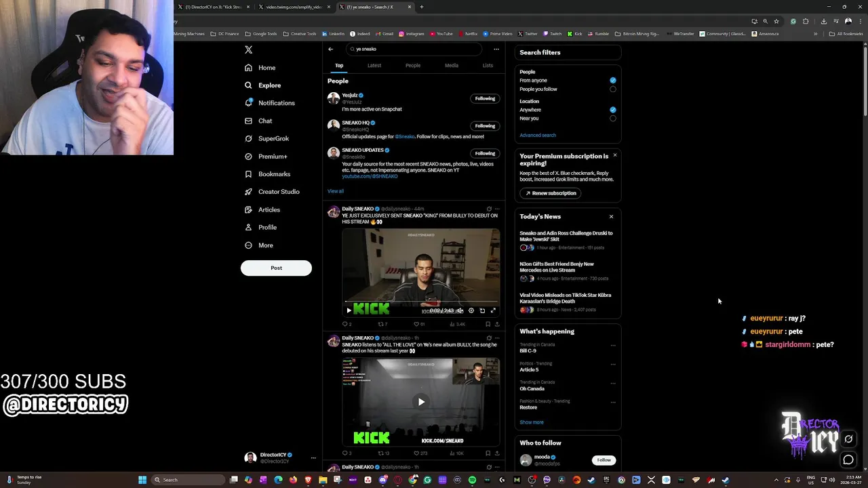This screenshot has width=868, height=488.
Task: Select the 'From anyone' radio button
Action: click(613, 80)
